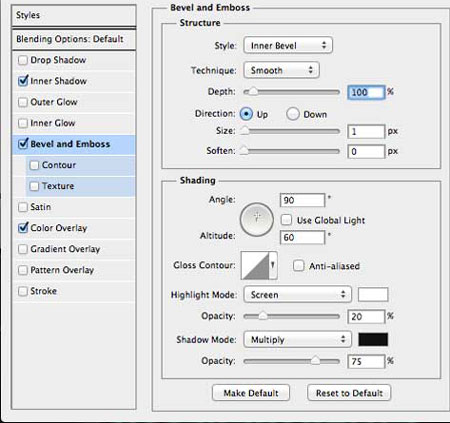This screenshot has width=450, height=423.
Task: Open the Style dropdown showing Inner Bevel
Action: pos(288,45)
